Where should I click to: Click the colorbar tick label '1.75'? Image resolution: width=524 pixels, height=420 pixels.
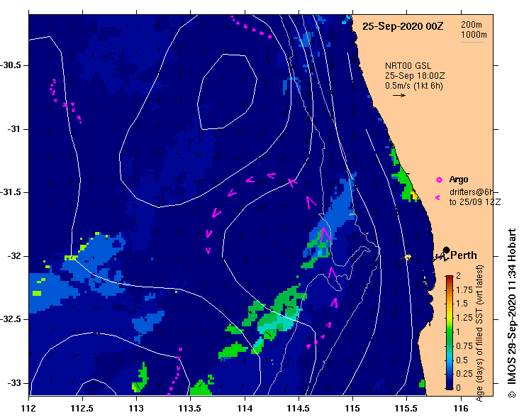coord(464,290)
